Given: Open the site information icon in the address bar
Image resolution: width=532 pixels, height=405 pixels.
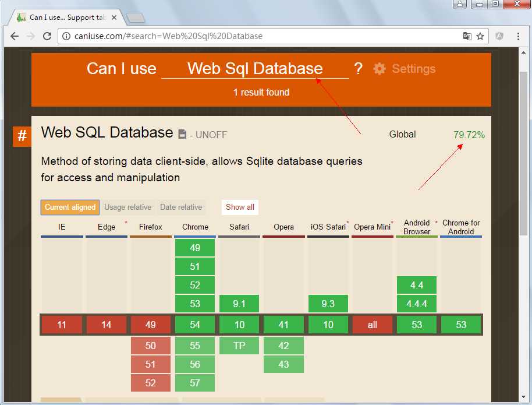Looking at the screenshot, I should pos(66,36).
